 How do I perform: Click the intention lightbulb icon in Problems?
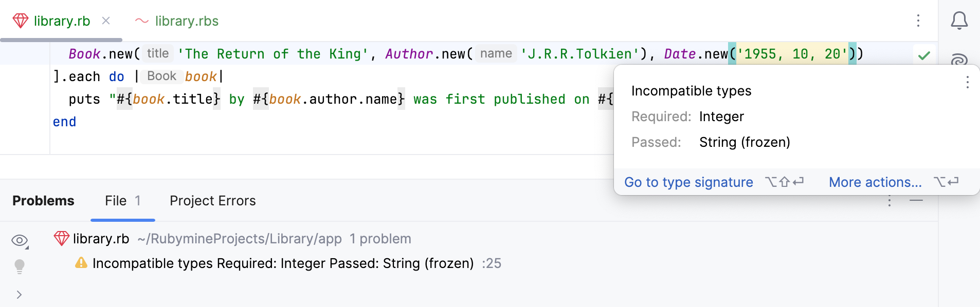click(20, 266)
